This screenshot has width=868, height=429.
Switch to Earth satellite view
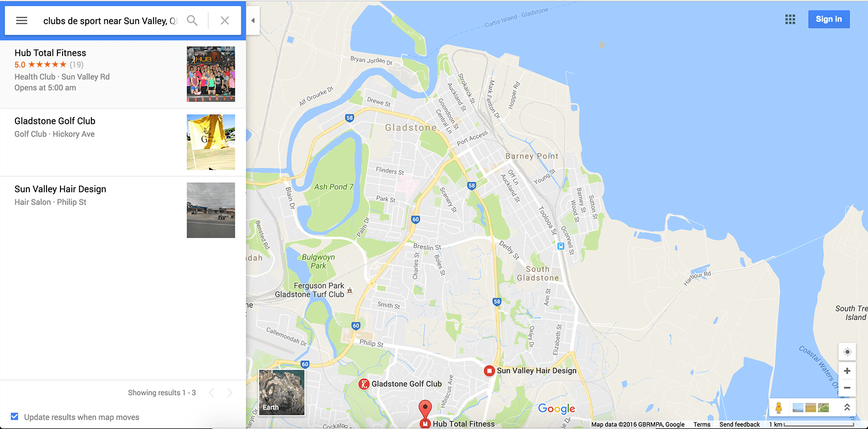pos(282,392)
